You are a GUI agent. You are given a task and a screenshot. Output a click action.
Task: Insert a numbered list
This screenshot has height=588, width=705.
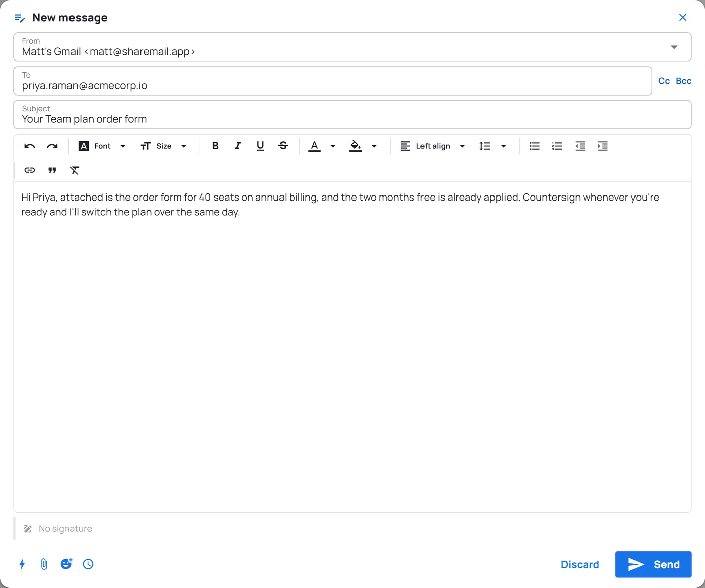pyautogui.click(x=557, y=146)
